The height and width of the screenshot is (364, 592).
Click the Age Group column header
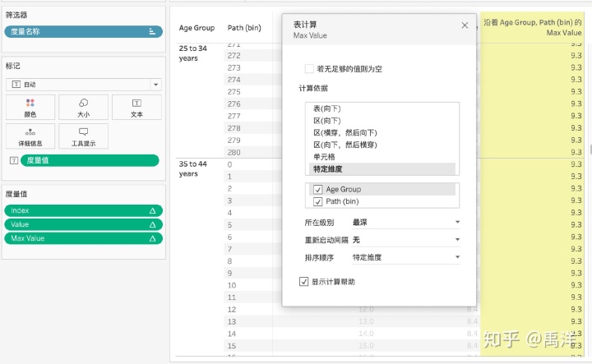point(197,28)
